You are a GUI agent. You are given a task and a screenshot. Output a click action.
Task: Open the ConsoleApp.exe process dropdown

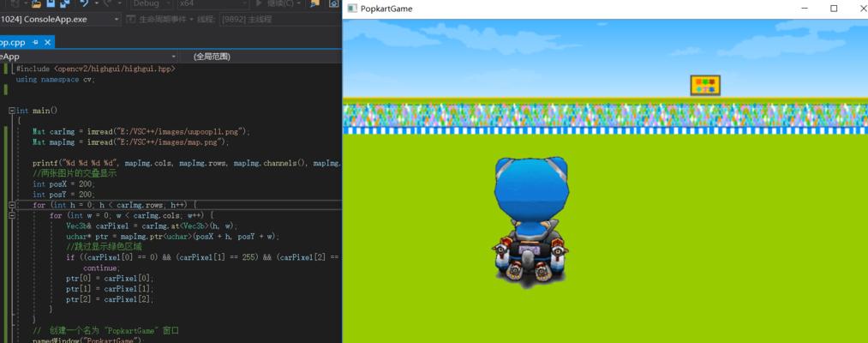pos(60,20)
